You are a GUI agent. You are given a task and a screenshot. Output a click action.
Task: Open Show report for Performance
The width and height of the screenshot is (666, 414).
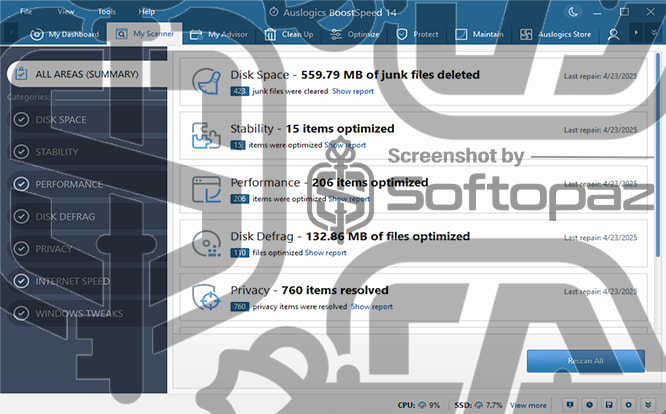click(349, 199)
